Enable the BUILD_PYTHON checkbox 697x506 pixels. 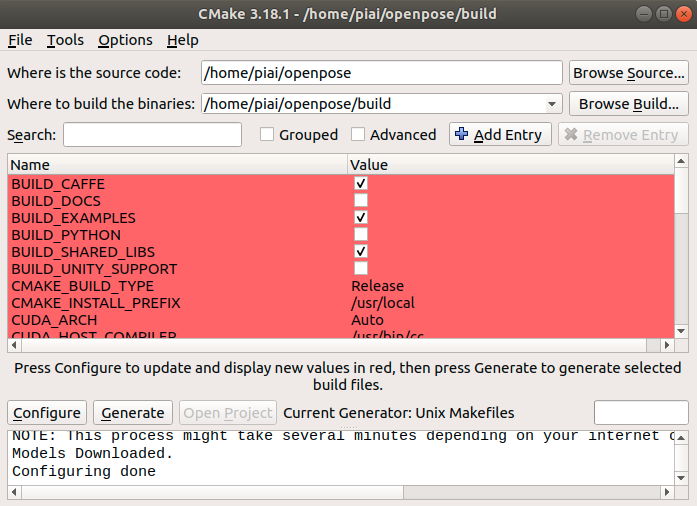(x=361, y=234)
